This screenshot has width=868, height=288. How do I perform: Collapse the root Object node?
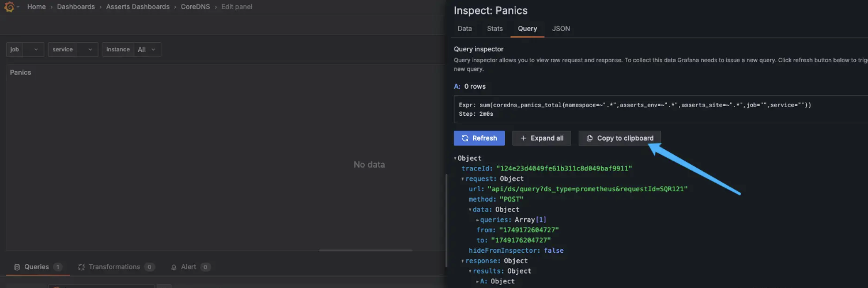coord(455,158)
